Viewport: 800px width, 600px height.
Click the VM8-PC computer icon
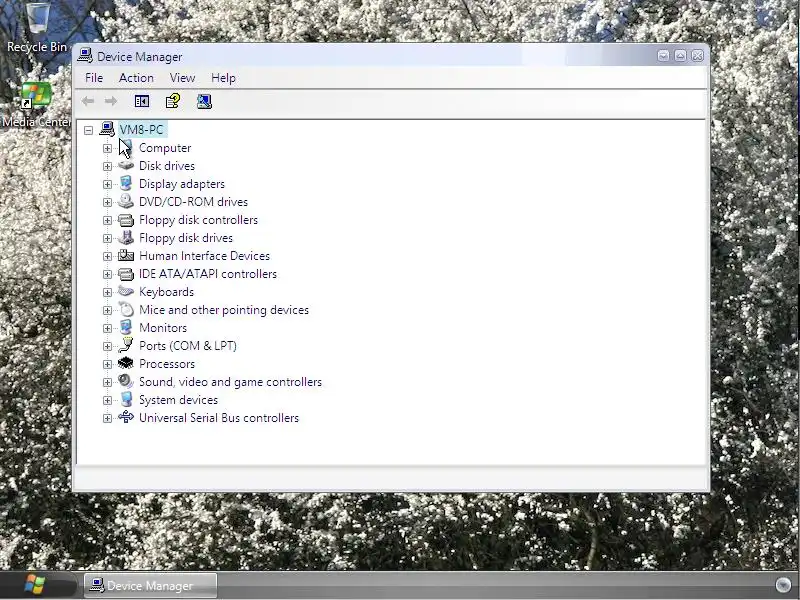point(107,129)
